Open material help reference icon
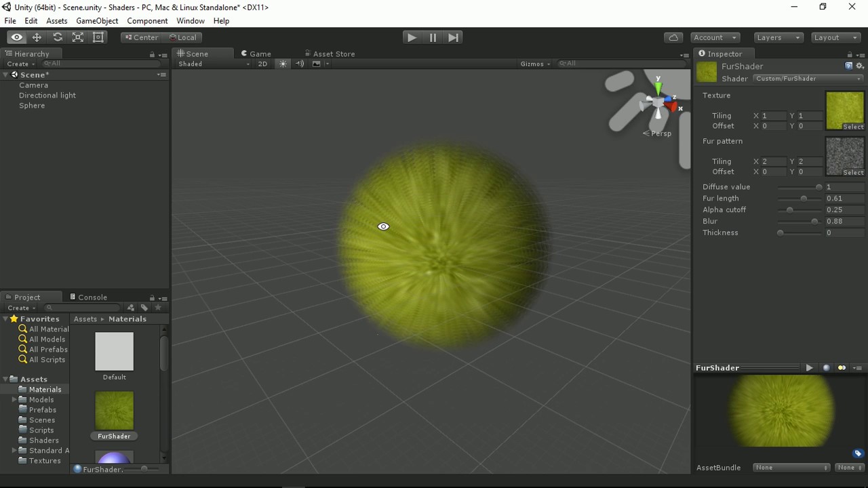Viewport: 868px width, 488px height. click(848, 66)
